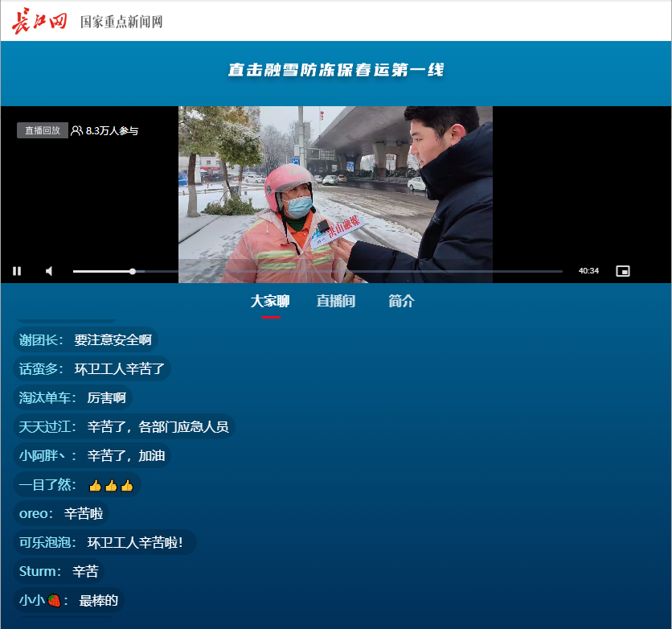The width and height of the screenshot is (672, 629).
Task: Click the strawberry emoji in 小小 username
Action: coord(54,600)
